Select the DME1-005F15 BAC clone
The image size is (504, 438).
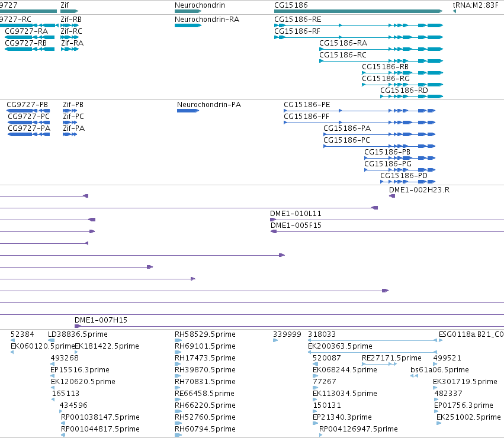click(x=387, y=231)
